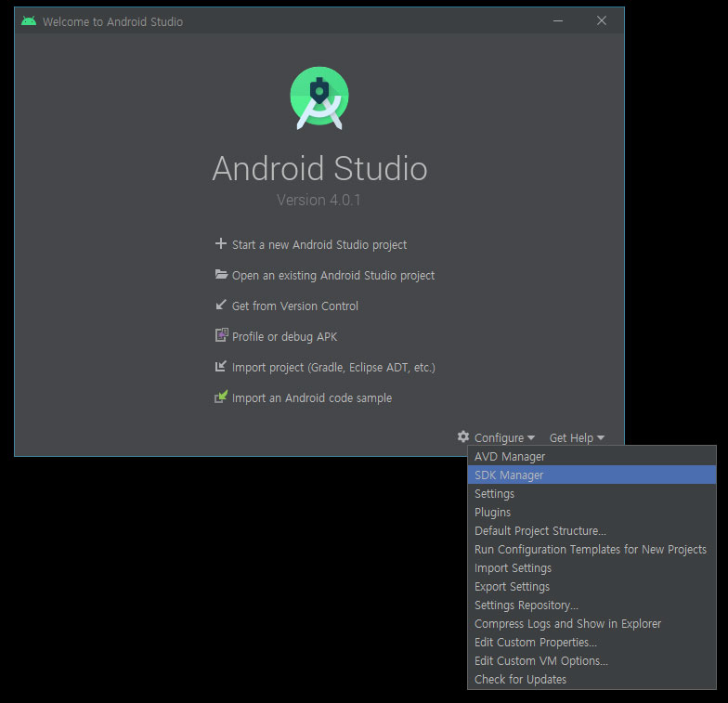Select Run Configuration Templates for New Projects
Screen dimensions: 728x703
591,550
